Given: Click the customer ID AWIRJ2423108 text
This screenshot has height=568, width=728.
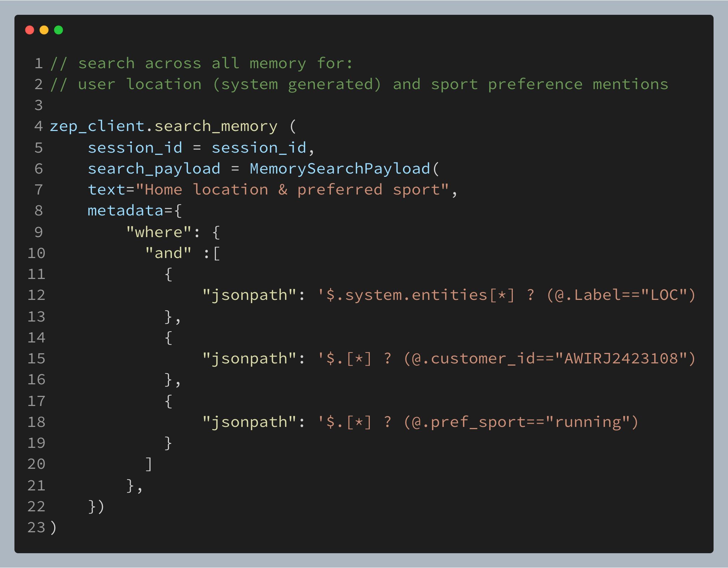Looking at the screenshot, I should (x=621, y=359).
